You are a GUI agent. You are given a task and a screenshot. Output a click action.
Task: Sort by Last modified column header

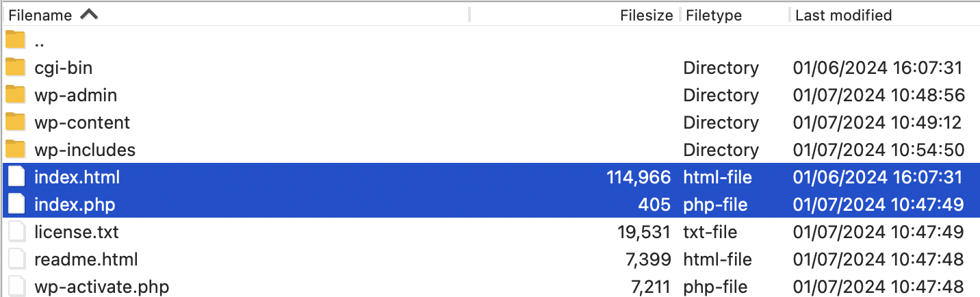843,15
